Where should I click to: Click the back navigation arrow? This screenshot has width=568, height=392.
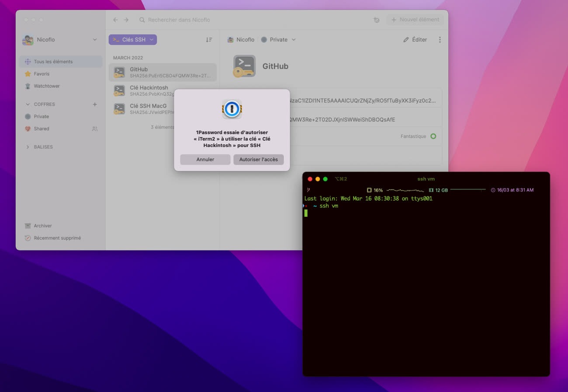115,20
